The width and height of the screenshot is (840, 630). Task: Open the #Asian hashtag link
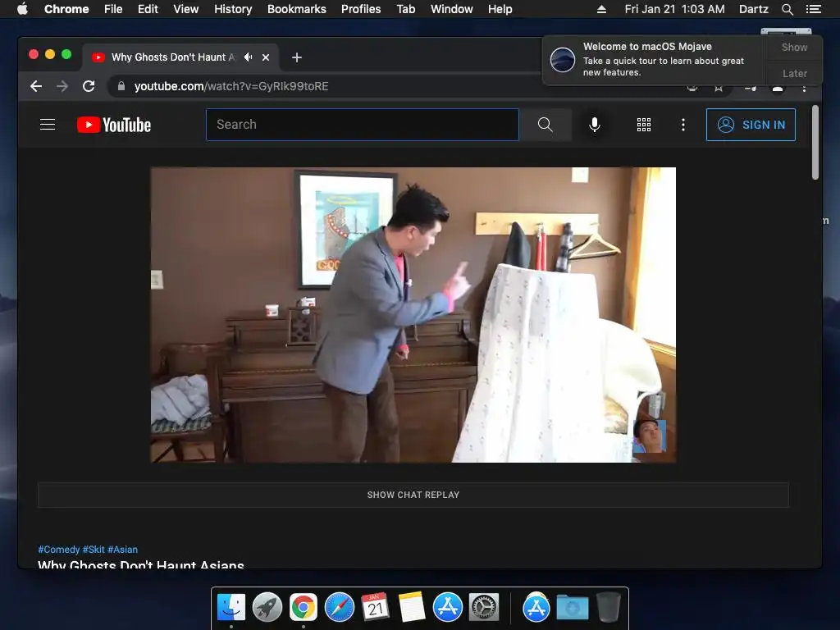(123, 550)
